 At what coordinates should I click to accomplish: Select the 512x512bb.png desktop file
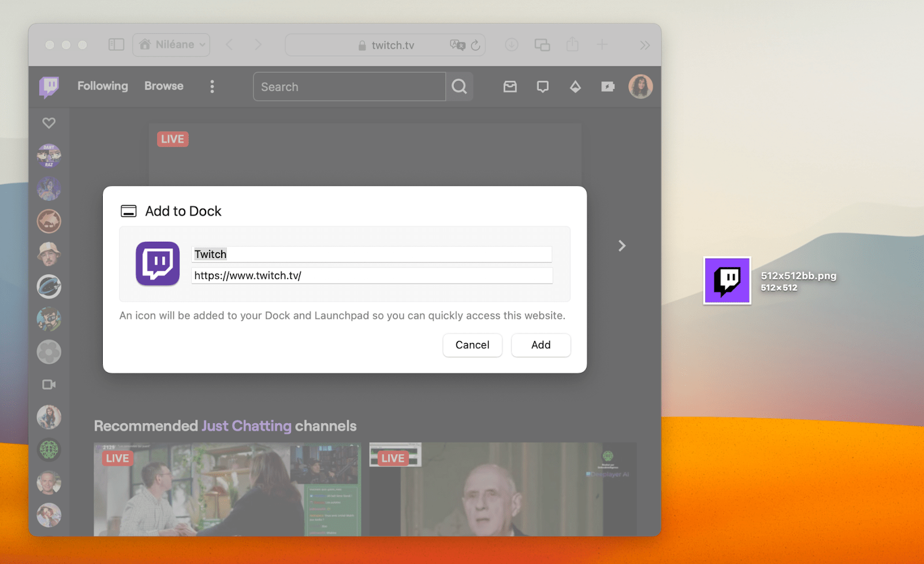tap(727, 281)
